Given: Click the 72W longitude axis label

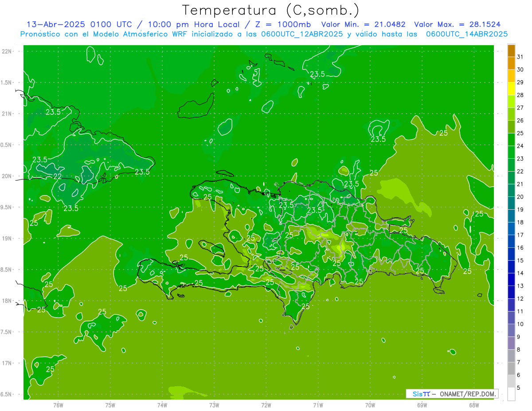Looking at the screenshot, I should [x=266, y=405].
